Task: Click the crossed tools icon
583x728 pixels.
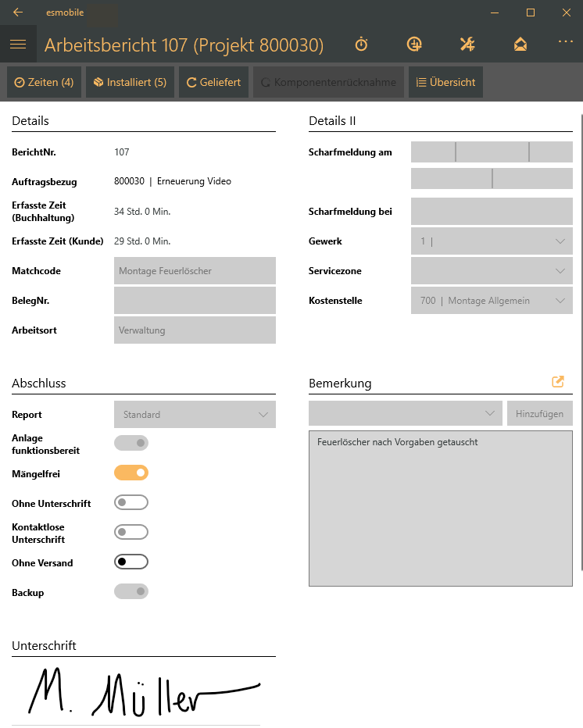Action: tap(467, 45)
